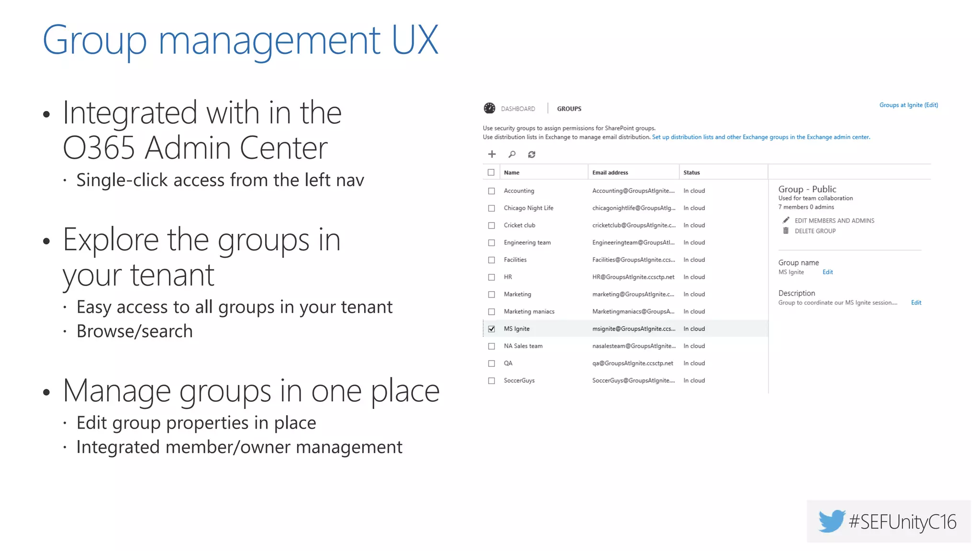Click the #SEFUnityC16 hashtag

(x=902, y=521)
